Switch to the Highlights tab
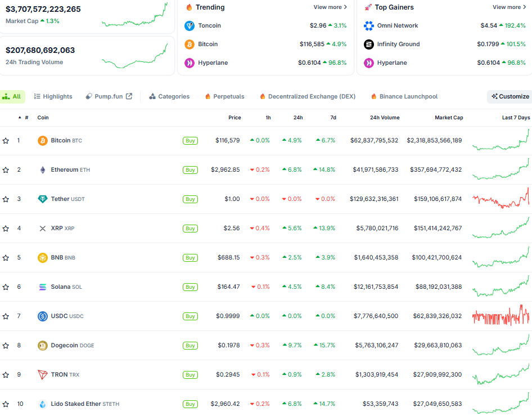Screen dimensions: 532x416 pyautogui.click(x=53, y=96)
